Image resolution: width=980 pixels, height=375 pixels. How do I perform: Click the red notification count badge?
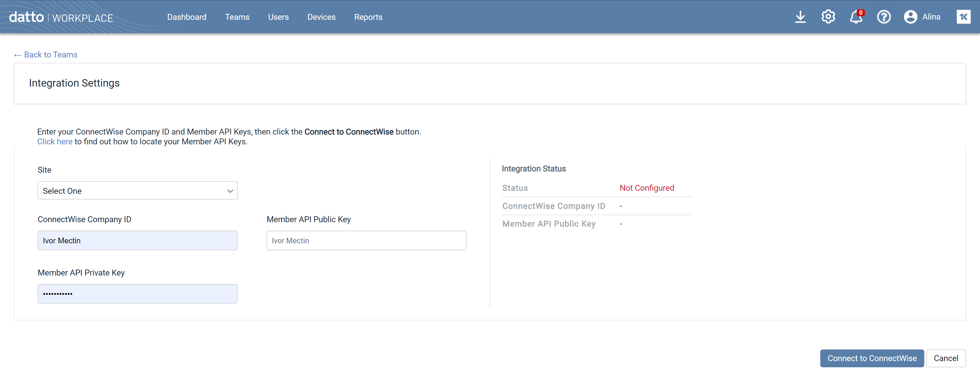pyautogui.click(x=861, y=13)
